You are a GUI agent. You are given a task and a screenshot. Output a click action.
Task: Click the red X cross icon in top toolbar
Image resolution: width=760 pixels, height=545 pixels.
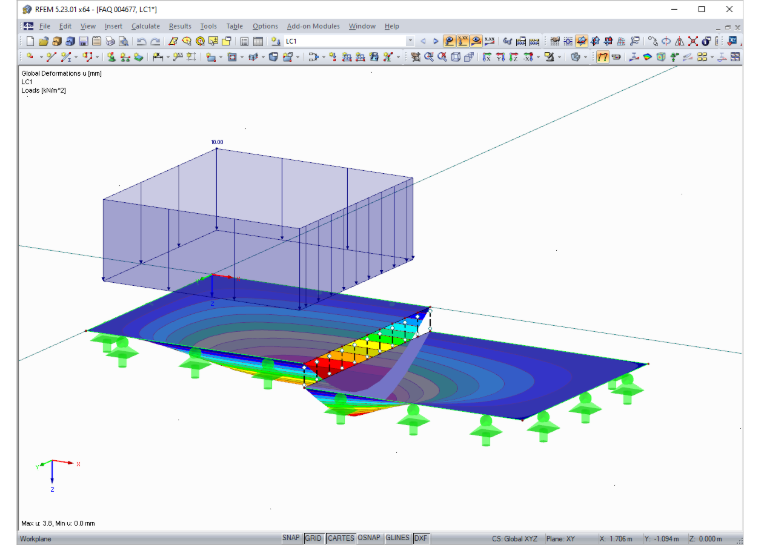(693, 41)
